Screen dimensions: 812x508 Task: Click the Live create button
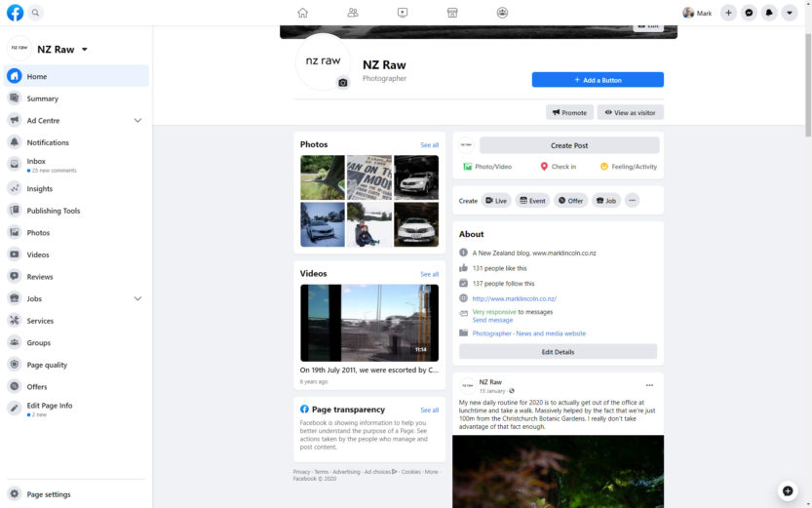(496, 201)
